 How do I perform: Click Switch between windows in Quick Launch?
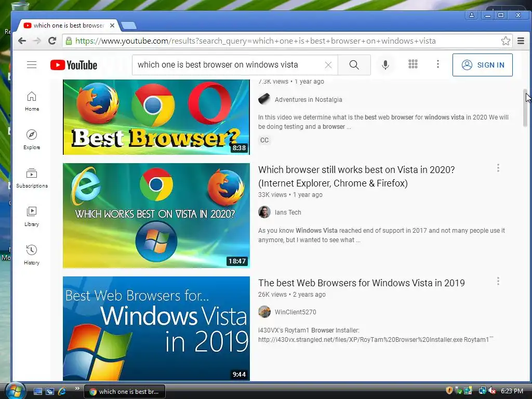tap(50, 391)
